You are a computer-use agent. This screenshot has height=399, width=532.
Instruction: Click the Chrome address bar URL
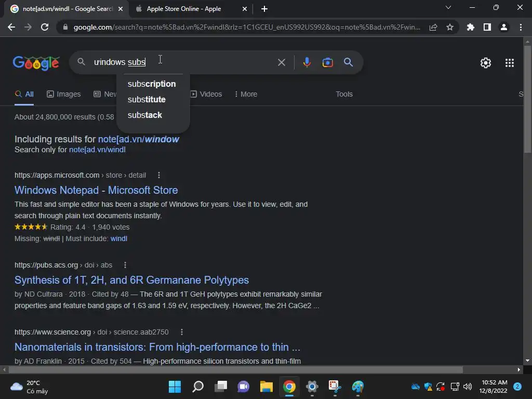point(247,27)
